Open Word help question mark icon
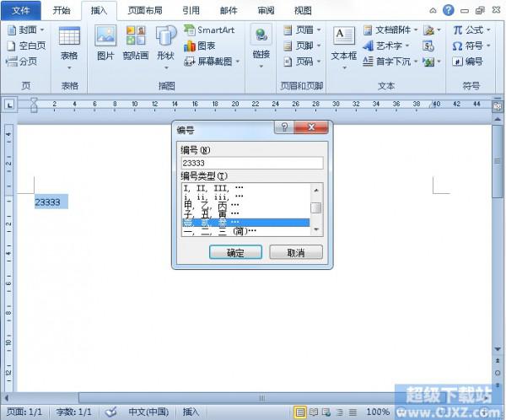The height and width of the screenshot is (420, 506). point(449,10)
